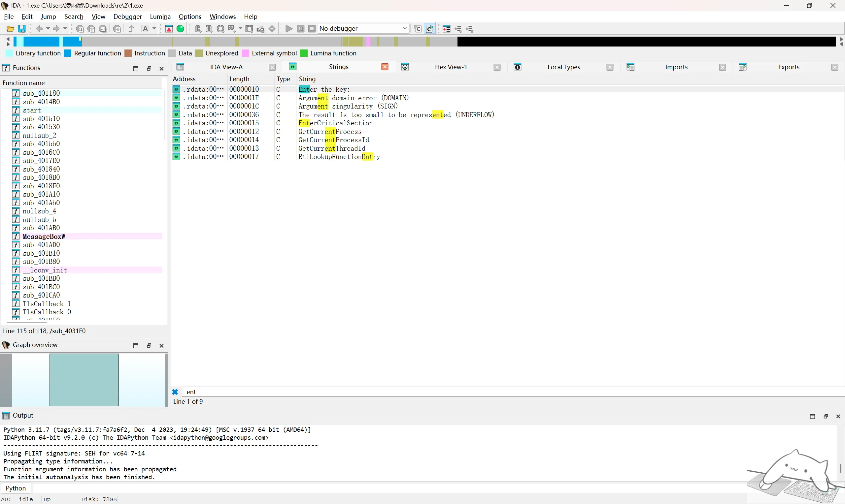Screen dimensions: 845x504
Task: Click the 'ent' quick filter input field
Action: (x=513, y=392)
